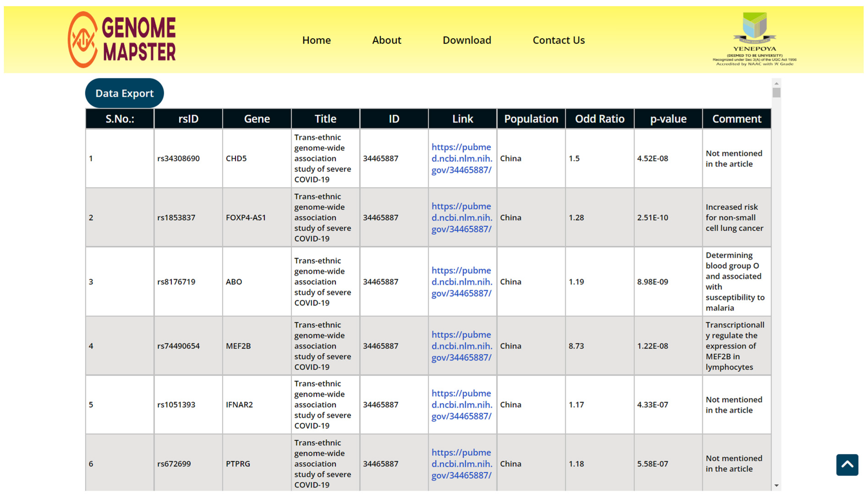Go to the Download page
Viewport: 868px width, 496px height.
467,40
